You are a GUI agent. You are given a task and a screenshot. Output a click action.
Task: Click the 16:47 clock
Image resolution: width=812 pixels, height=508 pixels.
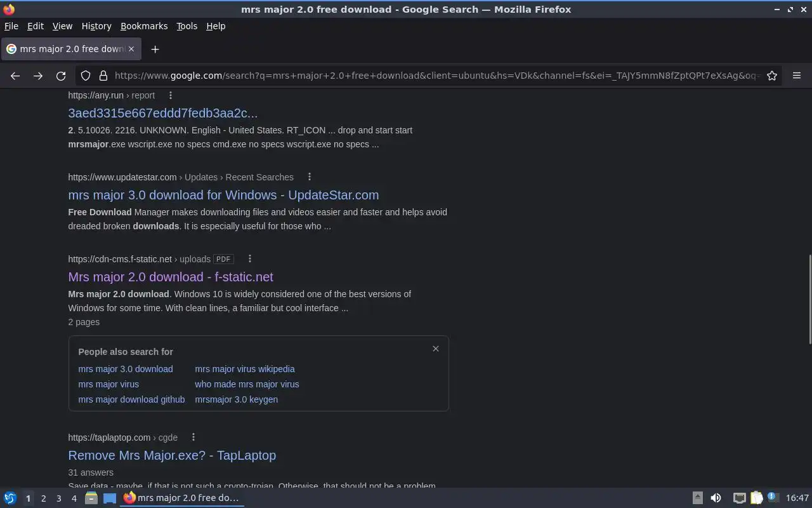click(797, 498)
